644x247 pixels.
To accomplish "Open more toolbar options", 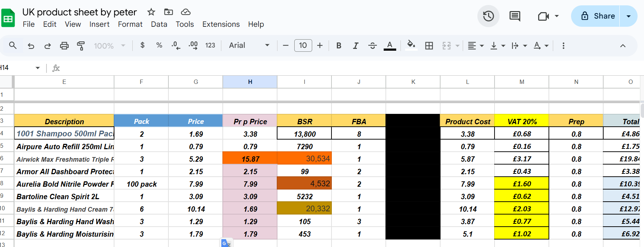I will pos(564,46).
